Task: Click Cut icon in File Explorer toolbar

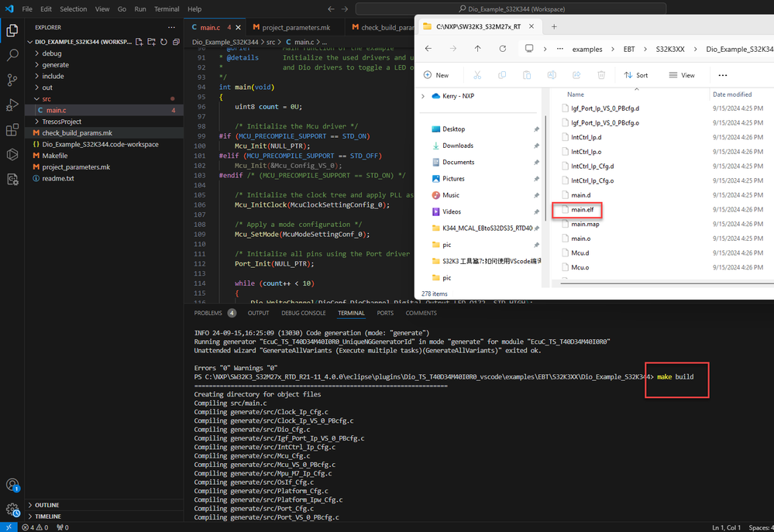Action: [x=476, y=75]
